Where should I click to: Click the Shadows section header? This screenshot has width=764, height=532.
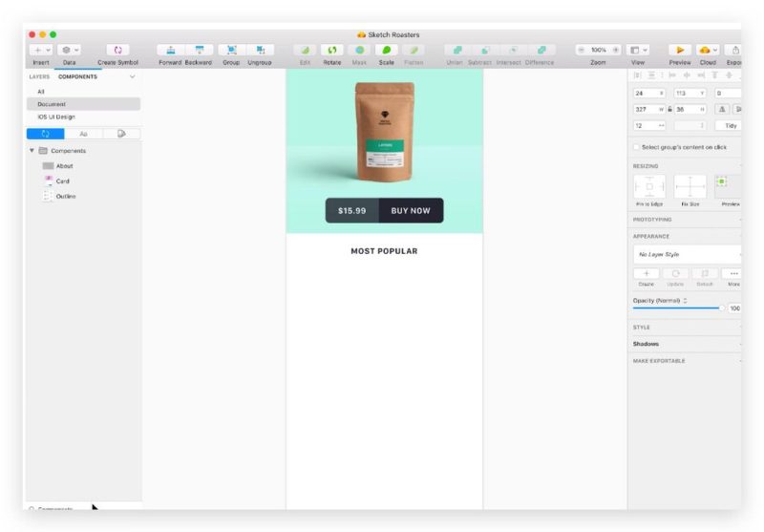pos(647,344)
